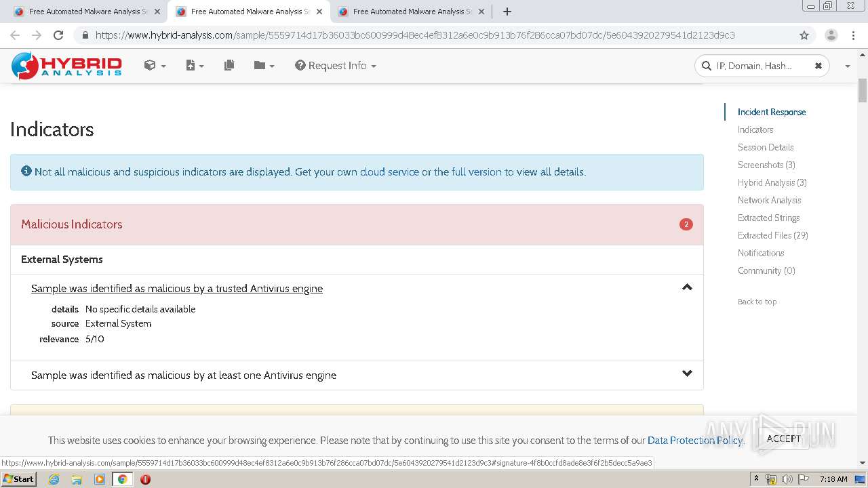
Task: Click the Hybrid Analysis logo
Action: (x=66, y=66)
